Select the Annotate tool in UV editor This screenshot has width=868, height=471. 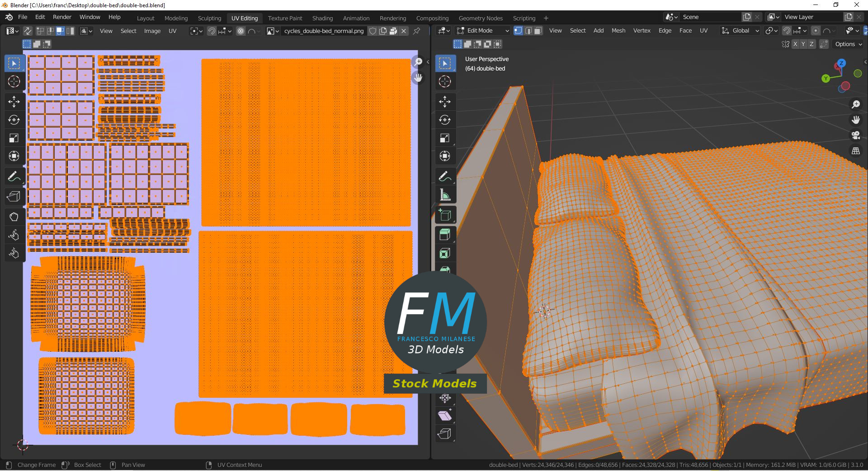pyautogui.click(x=14, y=176)
